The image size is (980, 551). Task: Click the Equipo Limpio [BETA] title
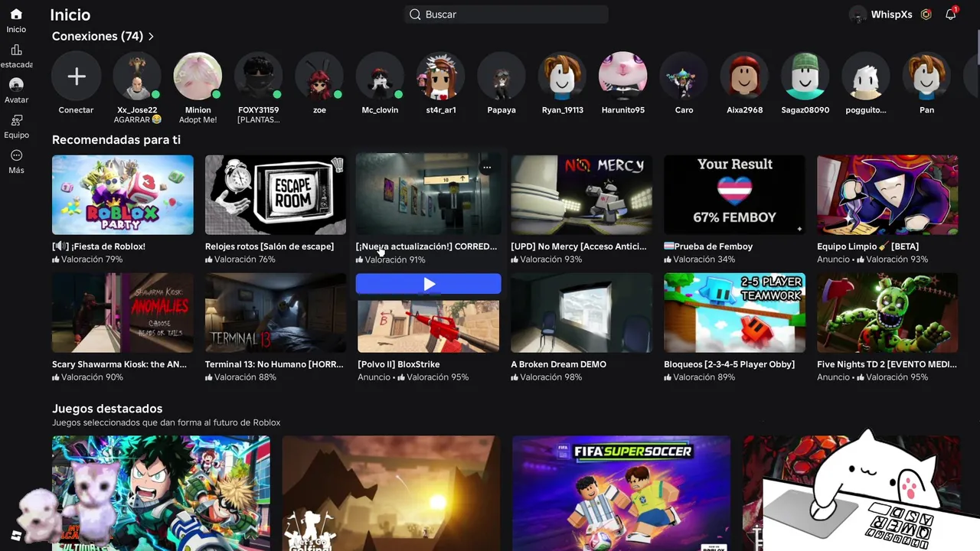click(868, 246)
